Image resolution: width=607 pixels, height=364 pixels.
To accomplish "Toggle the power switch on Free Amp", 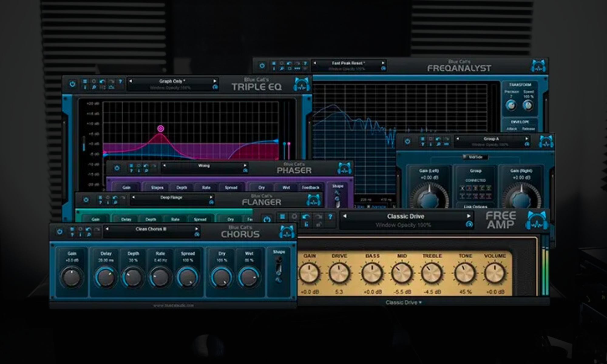I will tap(267, 219).
